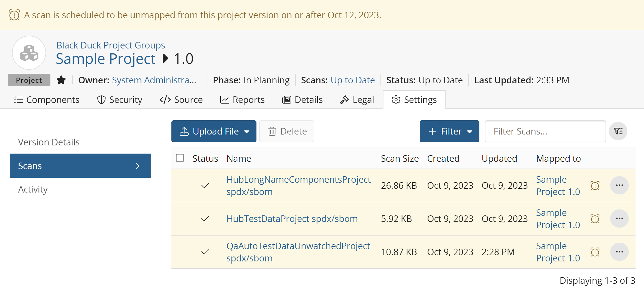The width and height of the screenshot is (644, 293).
Task: Open more actions for QaAutoTestDataUnwatchedProject scan
Action: tap(619, 252)
